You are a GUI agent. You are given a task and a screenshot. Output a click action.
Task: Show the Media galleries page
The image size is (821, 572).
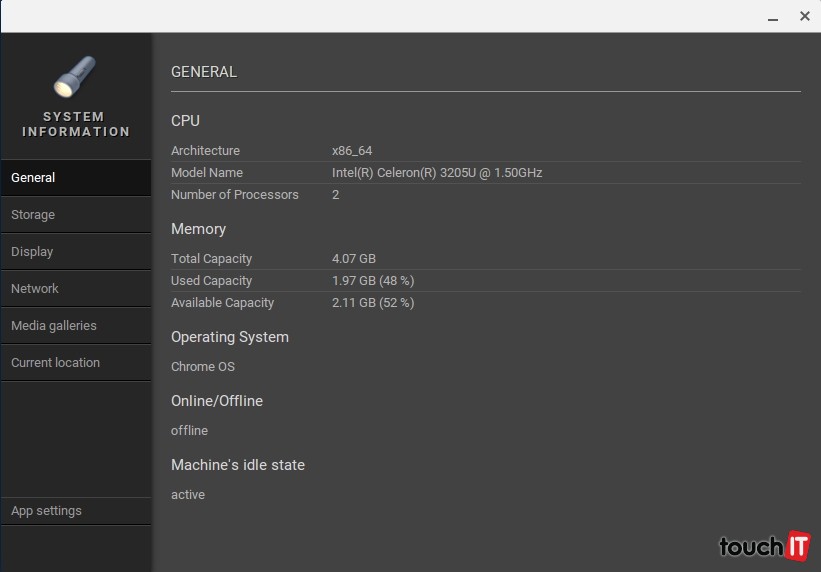point(76,326)
